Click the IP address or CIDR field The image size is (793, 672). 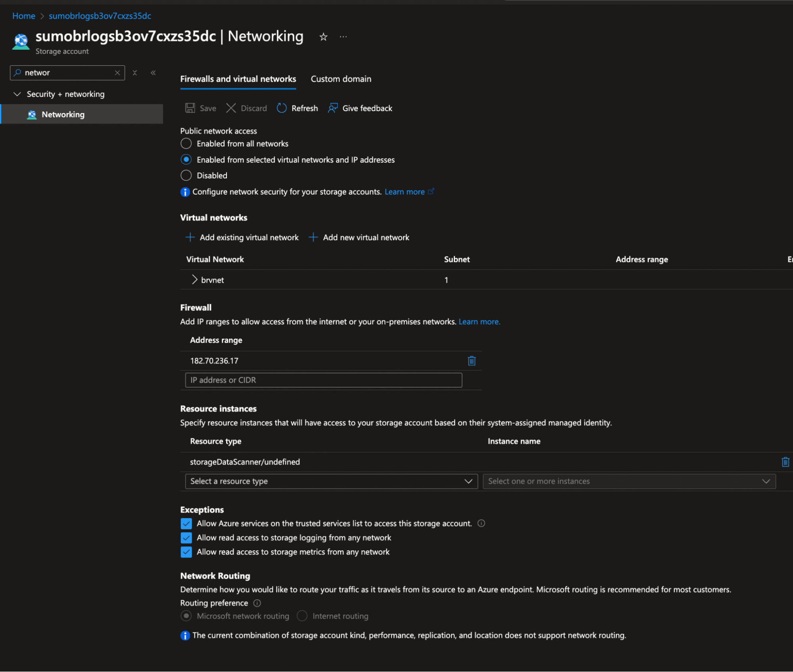(x=323, y=380)
